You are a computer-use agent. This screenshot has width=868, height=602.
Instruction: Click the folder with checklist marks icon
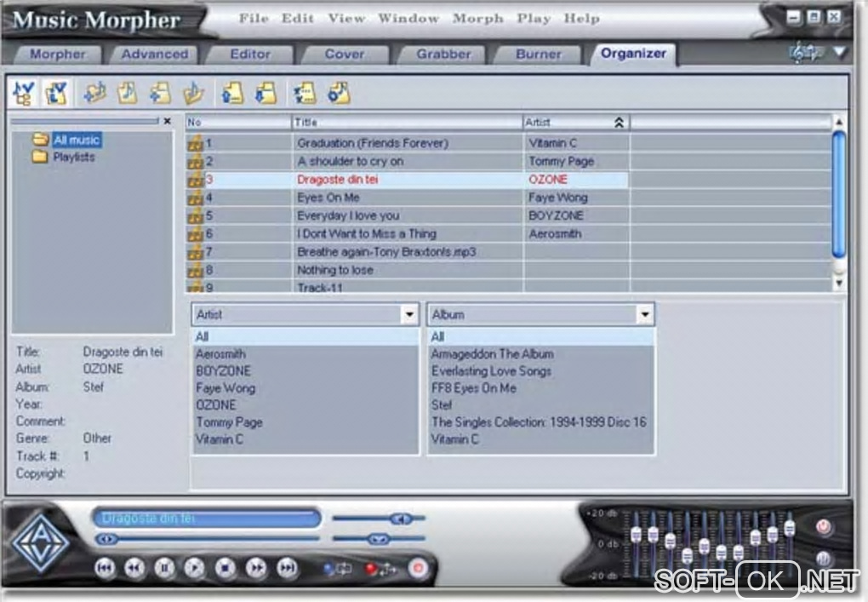(305, 93)
